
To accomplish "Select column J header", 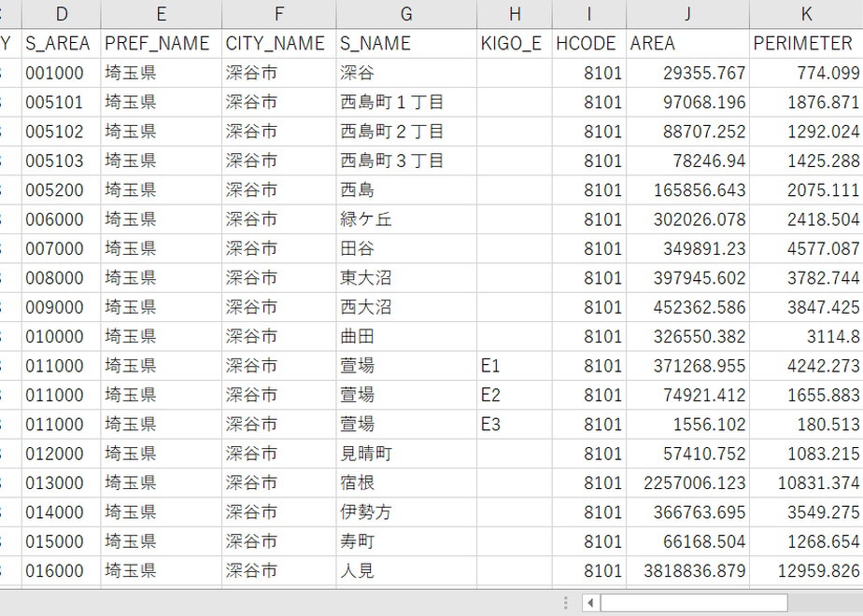I will click(x=687, y=14).
